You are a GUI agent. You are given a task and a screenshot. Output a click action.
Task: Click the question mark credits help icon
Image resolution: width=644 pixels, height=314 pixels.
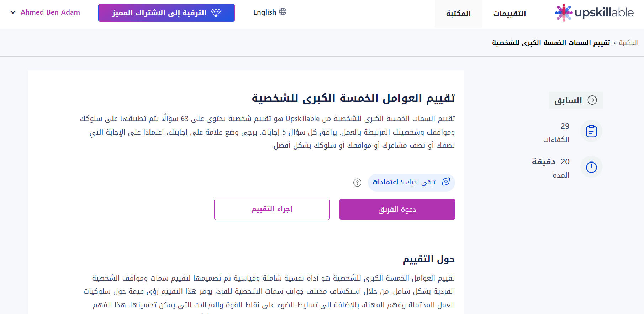coord(357,183)
